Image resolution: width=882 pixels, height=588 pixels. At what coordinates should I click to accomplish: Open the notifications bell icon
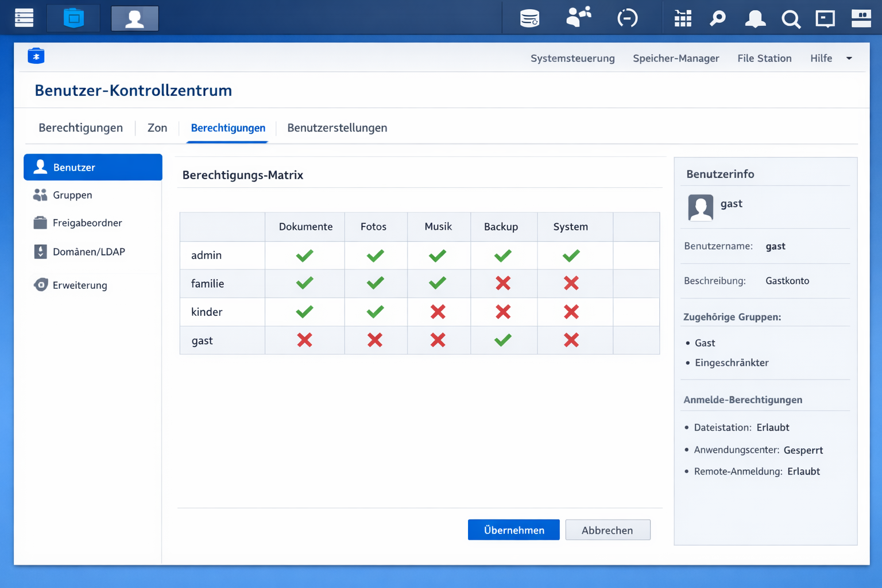(x=755, y=19)
